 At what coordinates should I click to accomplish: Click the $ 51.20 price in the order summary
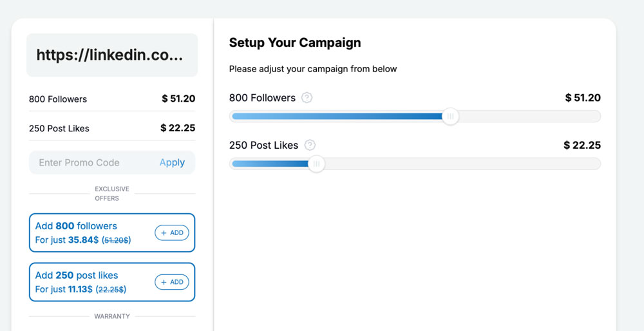[x=178, y=99]
